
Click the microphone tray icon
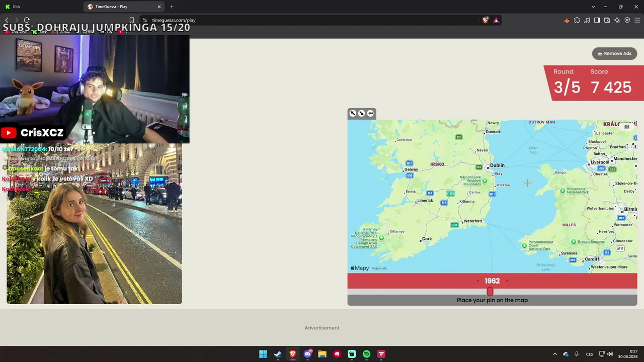[577, 354]
